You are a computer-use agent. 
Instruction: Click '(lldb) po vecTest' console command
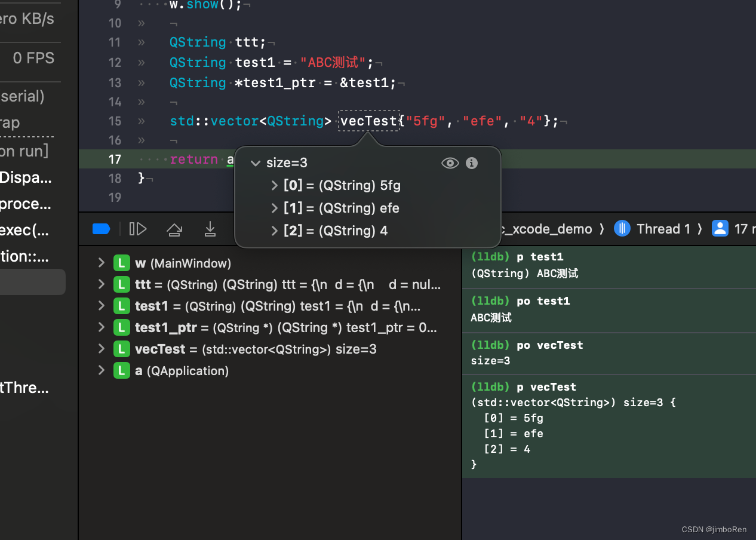click(x=527, y=345)
